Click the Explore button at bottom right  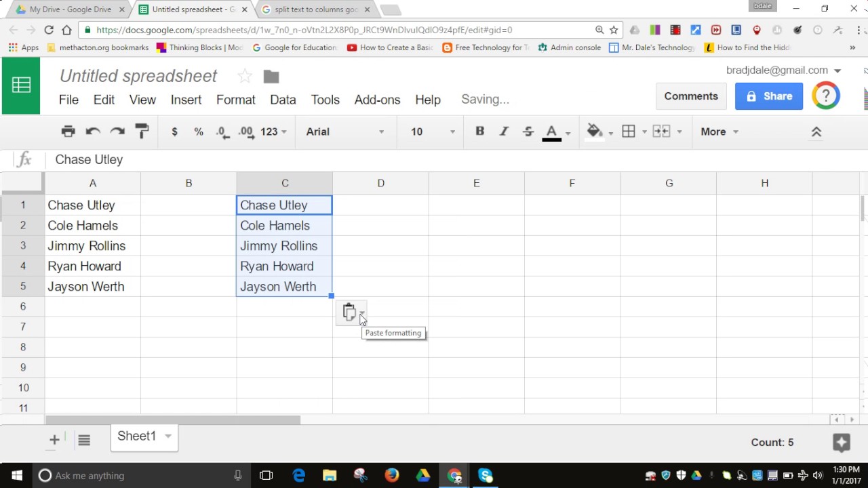(x=842, y=443)
